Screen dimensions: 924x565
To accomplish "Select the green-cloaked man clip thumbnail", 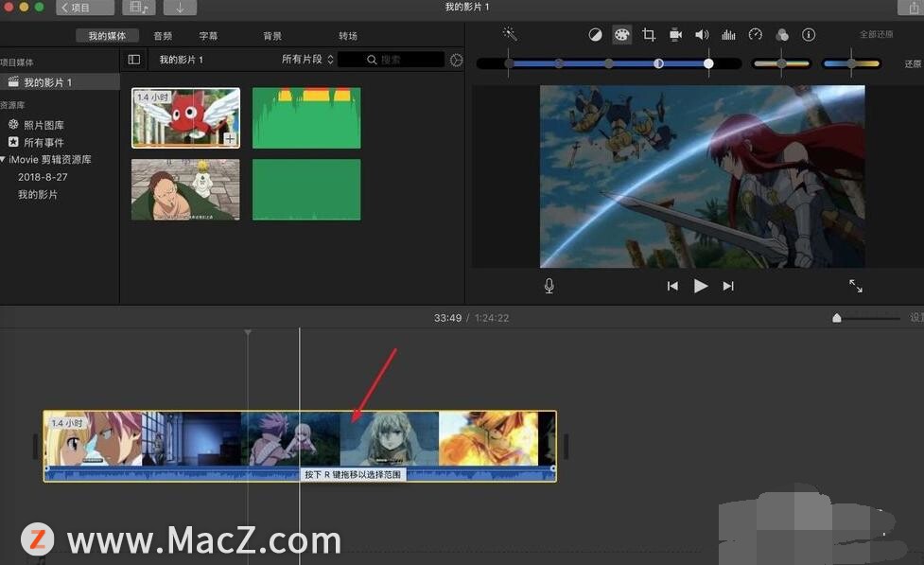I will (185, 189).
